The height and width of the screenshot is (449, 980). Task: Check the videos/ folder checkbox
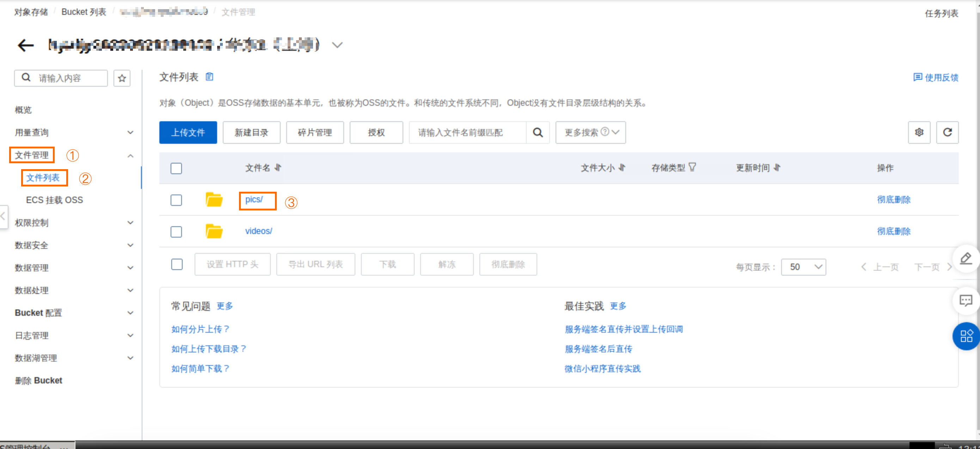176,232
